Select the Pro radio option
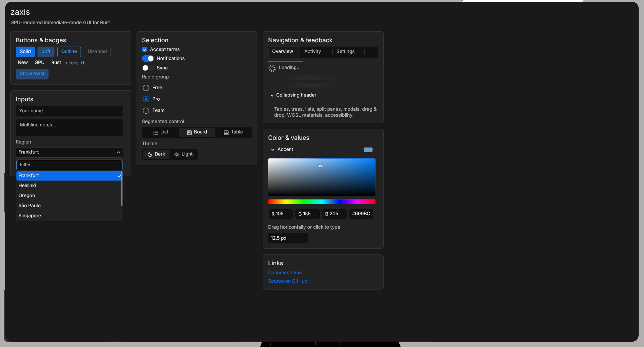This screenshot has width=644, height=347. pos(146,99)
